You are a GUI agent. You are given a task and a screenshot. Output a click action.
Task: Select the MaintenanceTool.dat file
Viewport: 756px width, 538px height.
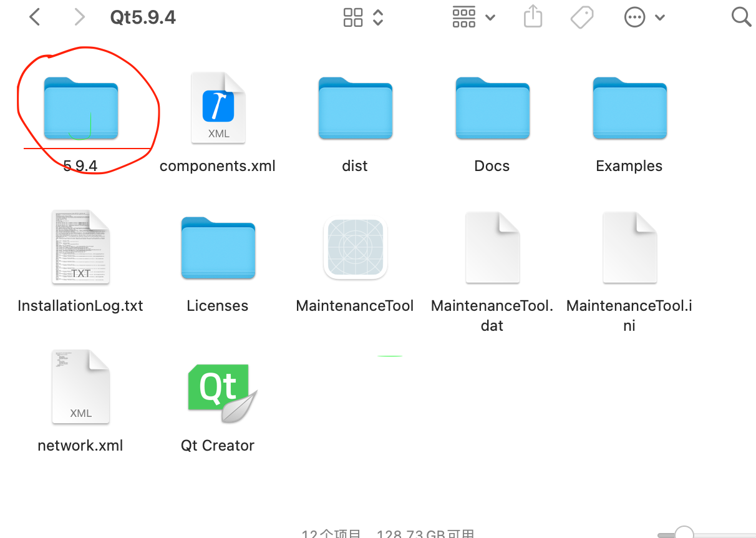pos(492,247)
